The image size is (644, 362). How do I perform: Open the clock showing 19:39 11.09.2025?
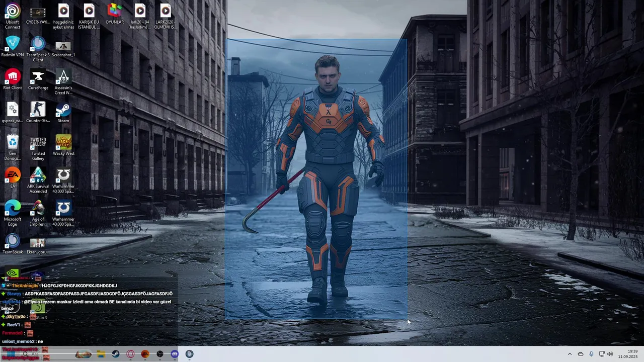click(x=628, y=354)
